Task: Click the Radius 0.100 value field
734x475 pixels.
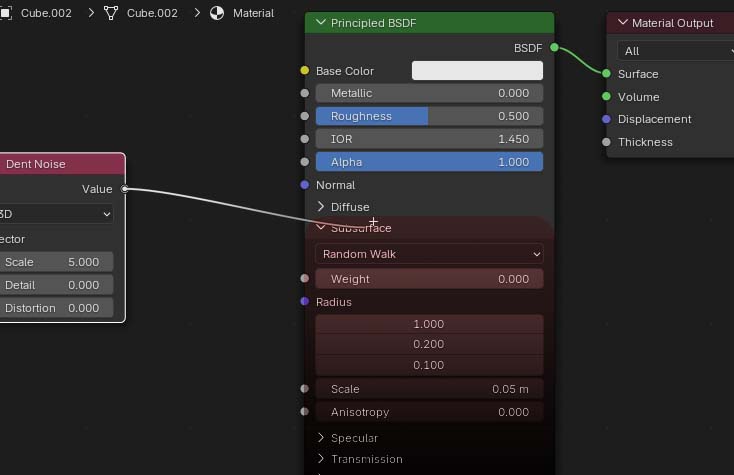Action: tap(429, 365)
